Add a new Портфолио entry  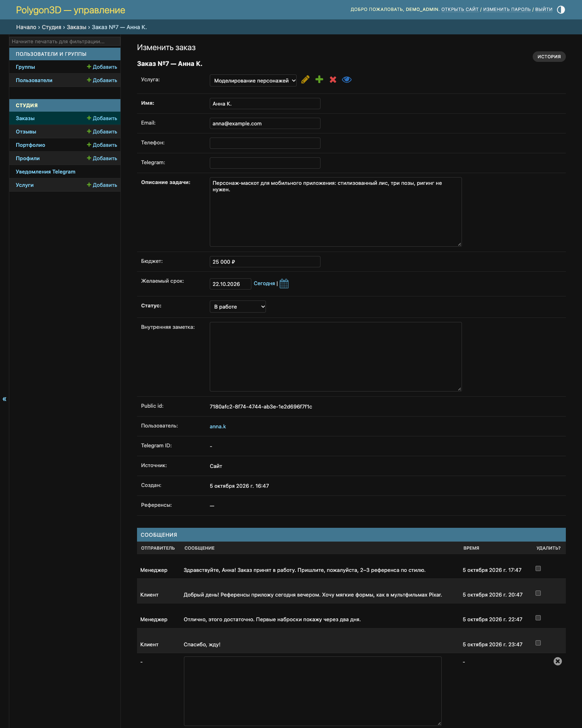[x=102, y=145]
